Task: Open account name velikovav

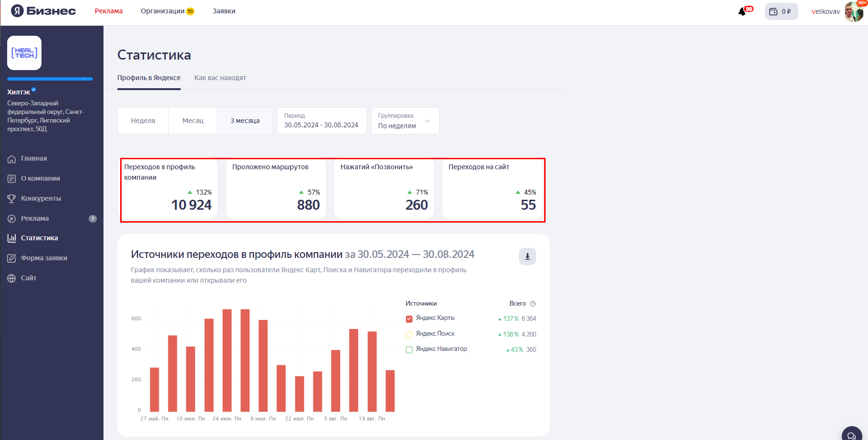Action: pyautogui.click(x=826, y=11)
